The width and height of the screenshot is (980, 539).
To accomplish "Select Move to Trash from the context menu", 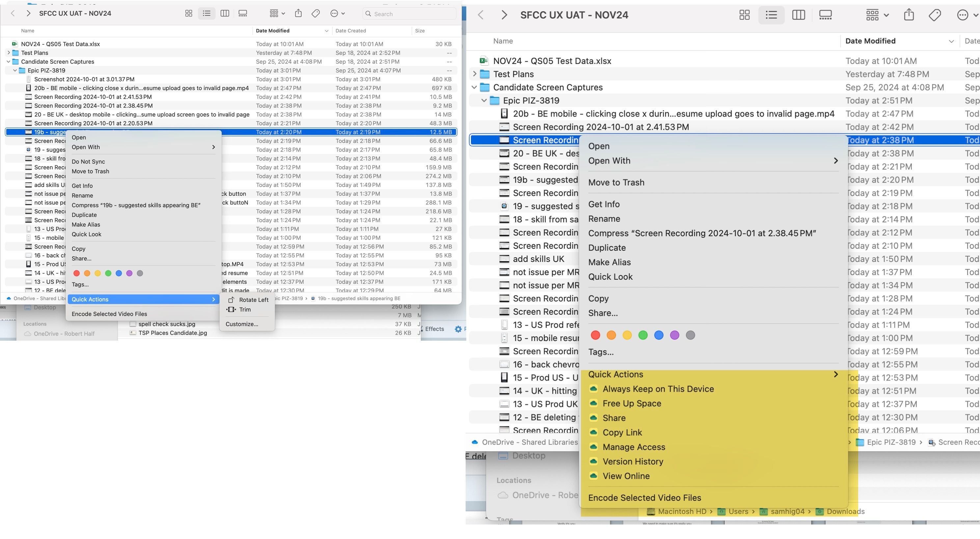I will pos(90,171).
